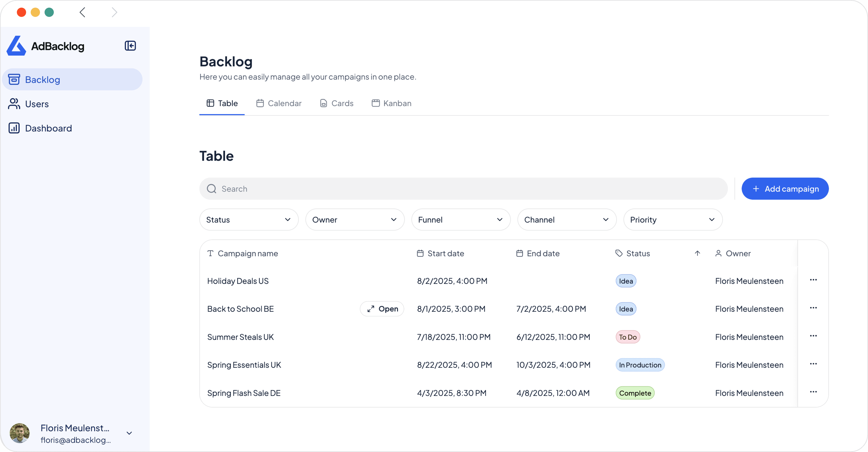868x452 pixels.
Task: Click the AdBacklog logo icon
Action: (x=16, y=46)
